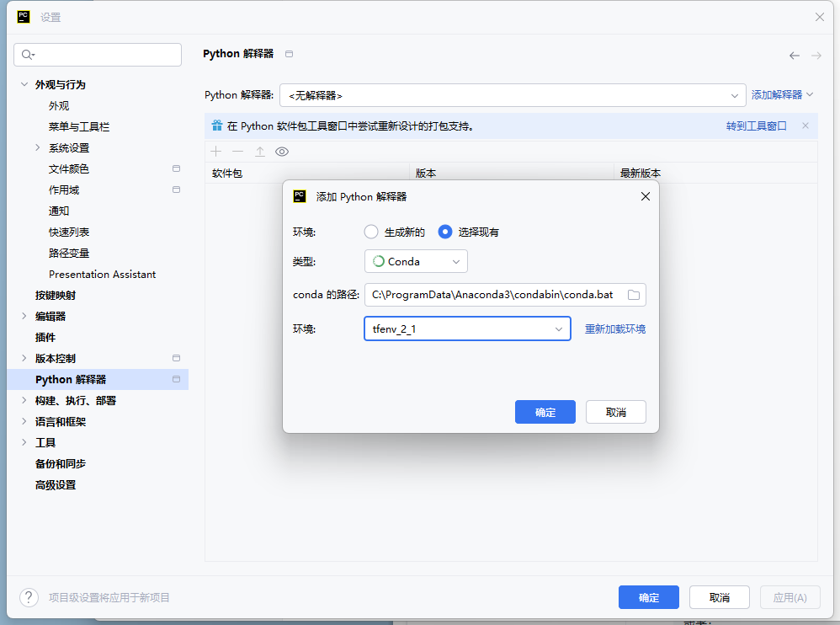Open 高级设置 settings page

56,484
